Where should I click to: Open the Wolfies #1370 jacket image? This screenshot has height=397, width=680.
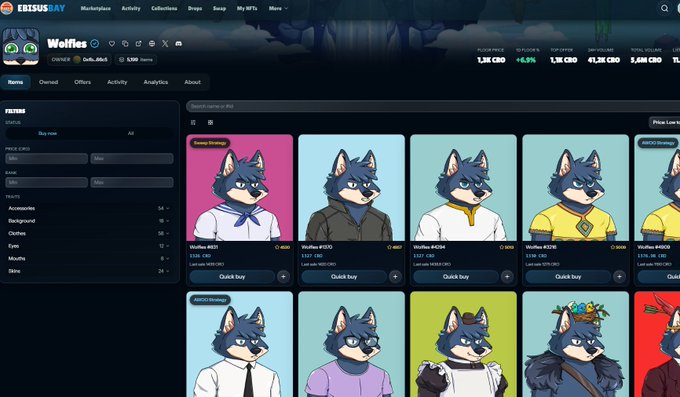(x=352, y=187)
